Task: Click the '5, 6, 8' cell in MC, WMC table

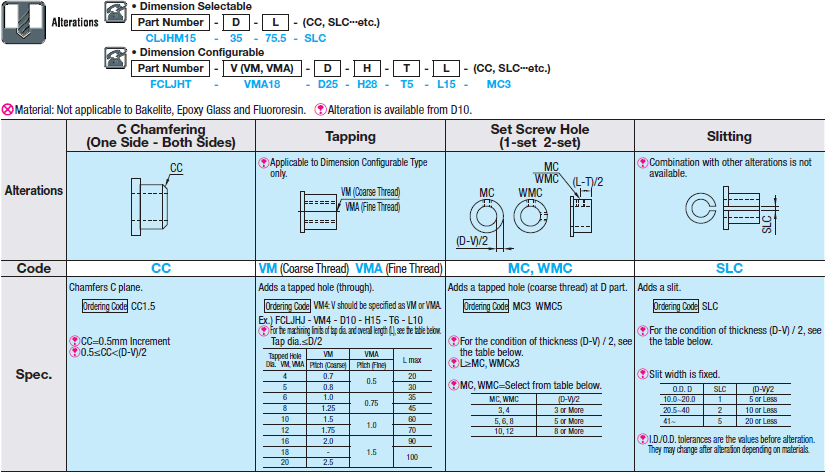Action: [x=504, y=421]
